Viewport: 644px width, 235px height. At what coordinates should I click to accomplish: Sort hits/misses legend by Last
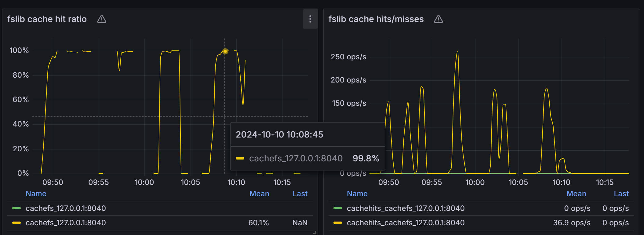pos(621,194)
